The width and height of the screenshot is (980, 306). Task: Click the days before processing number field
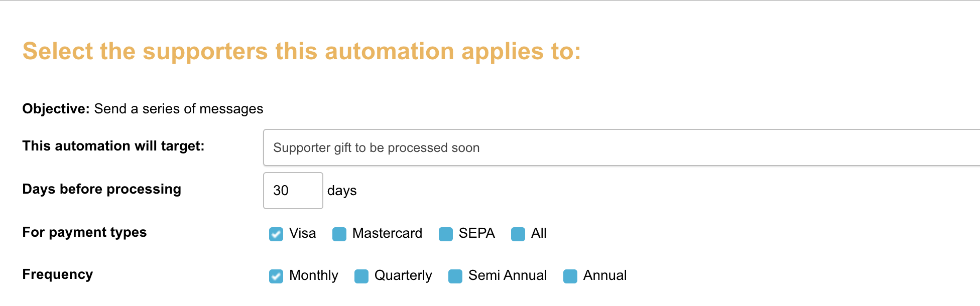coord(293,191)
